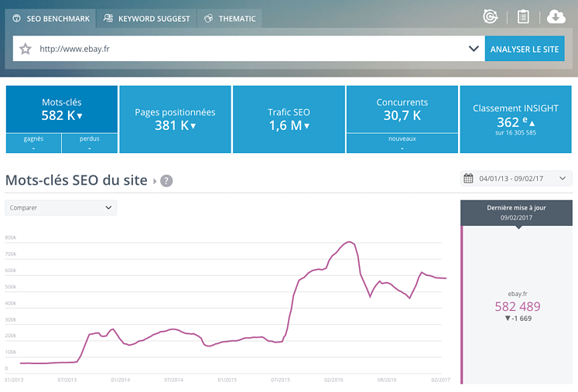Click the perdus sub-tile

90,143
